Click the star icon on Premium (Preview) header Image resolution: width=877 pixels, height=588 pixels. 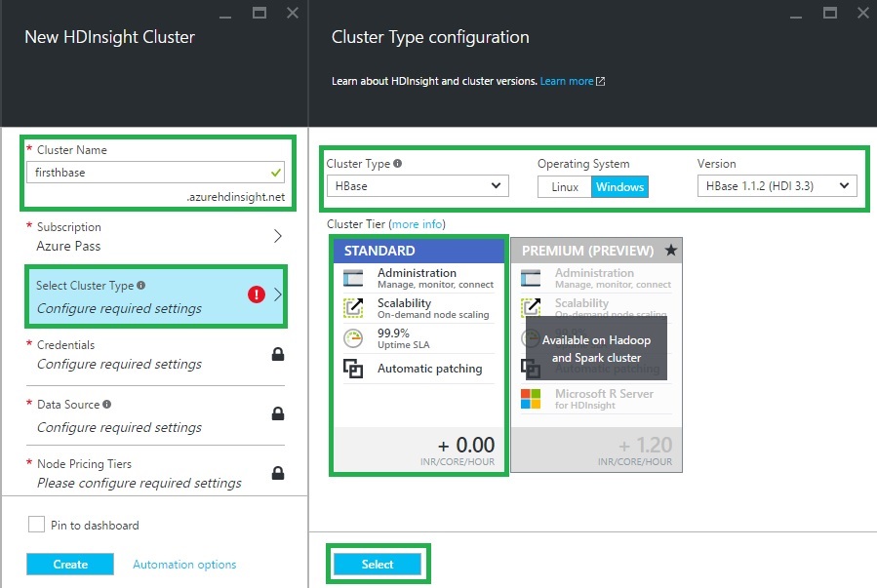pos(671,250)
